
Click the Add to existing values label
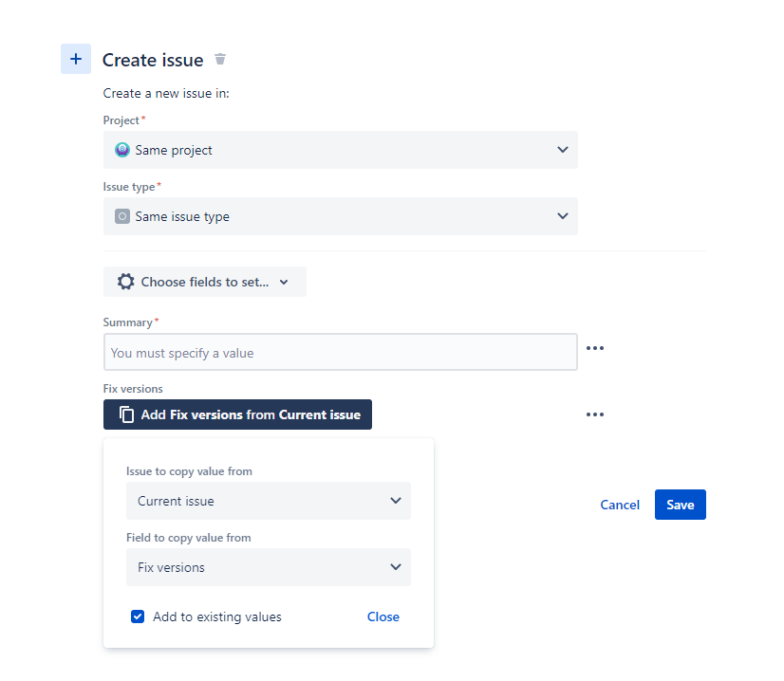217,617
